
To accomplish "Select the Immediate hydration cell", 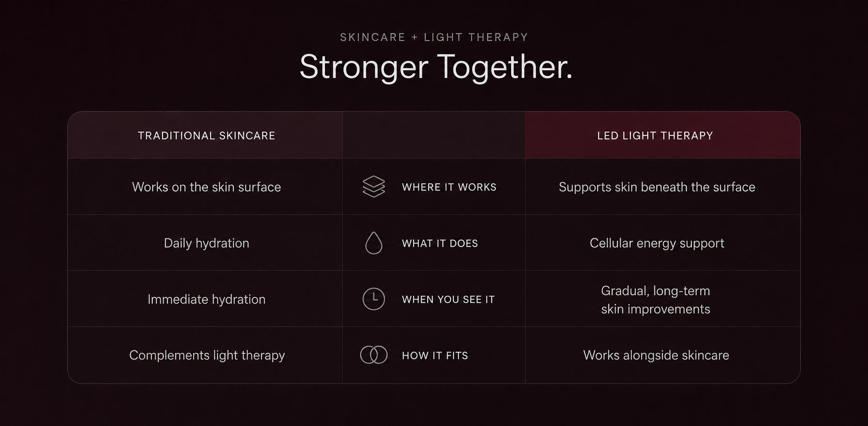I will pos(207,300).
